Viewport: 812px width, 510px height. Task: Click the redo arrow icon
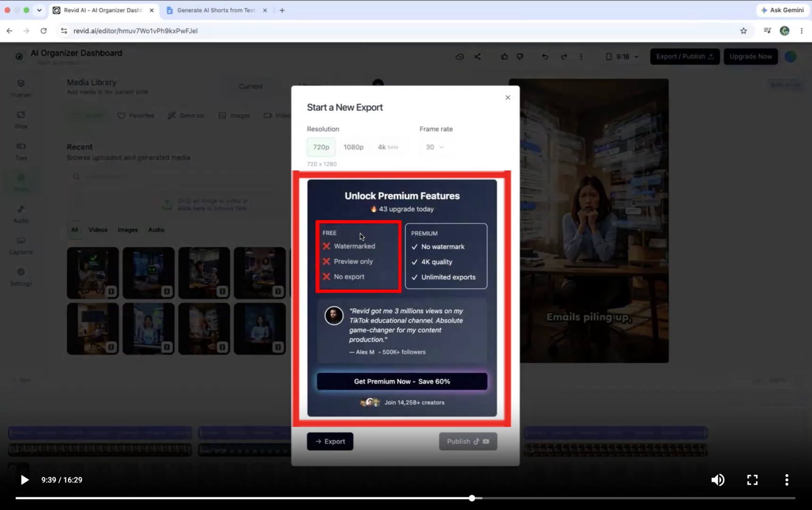563,56
